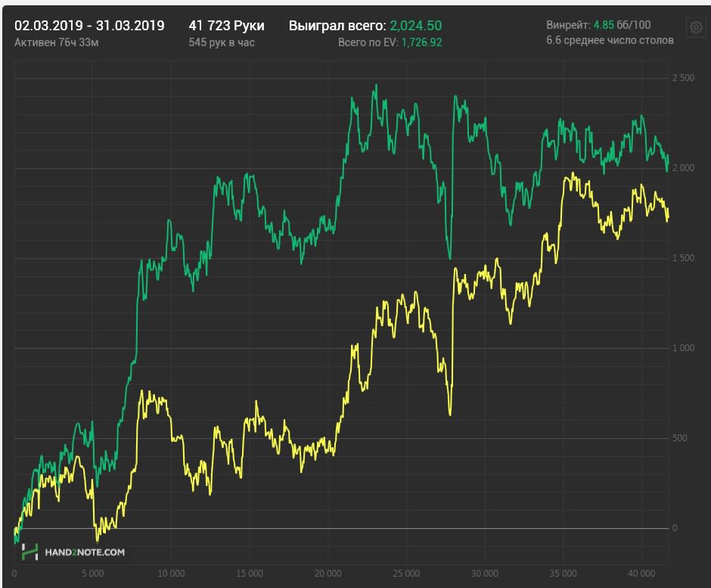Click '6.6 среднее число столов' text
This screenshot has height=588, width=711.
(610, 40)
